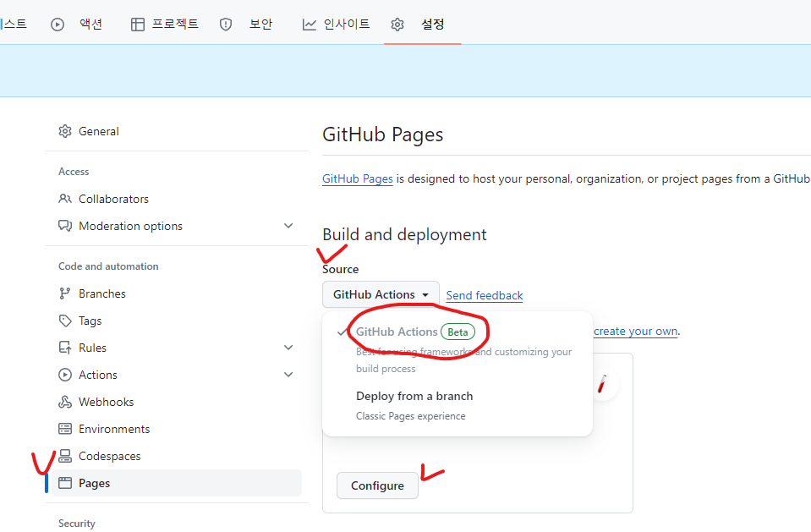
Task: Click the GitHub Pages heading text
Action: point(383,134)
